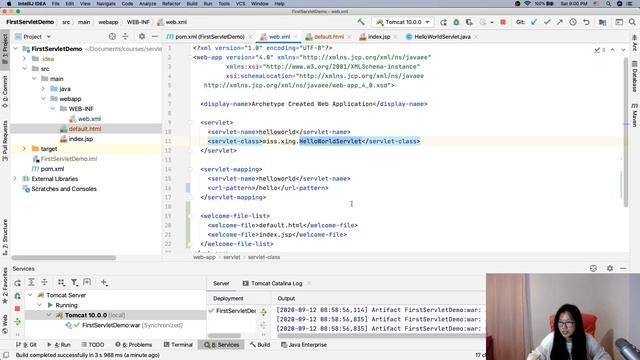This screenshot has height=360, width=640.
Task: Open the Problems tool window button
Action: (x=133, y=344)
